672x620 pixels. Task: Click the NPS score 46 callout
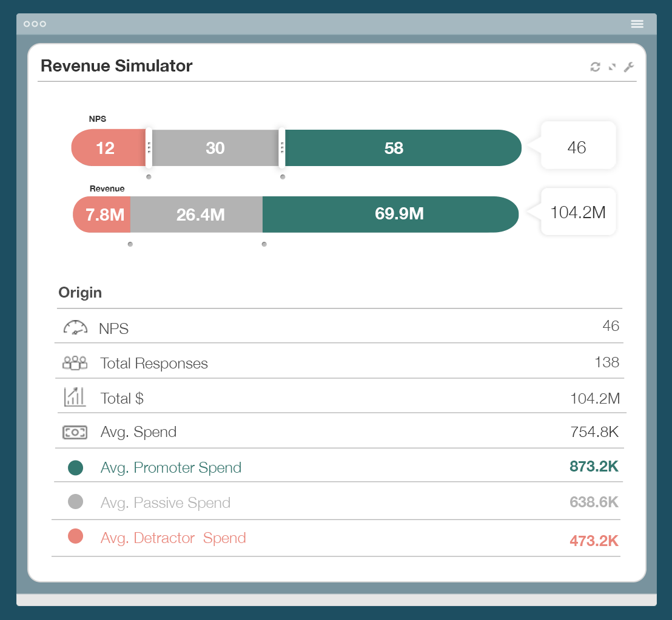click(577, 147)
